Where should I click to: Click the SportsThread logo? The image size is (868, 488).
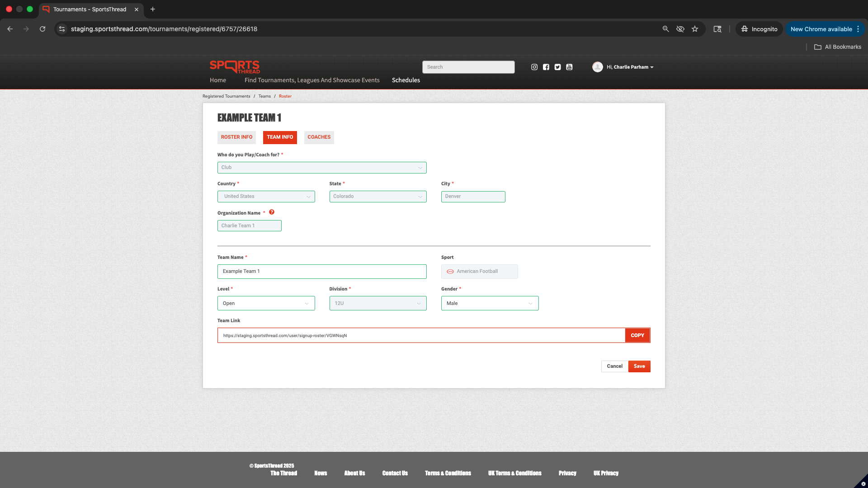point(235,67)
